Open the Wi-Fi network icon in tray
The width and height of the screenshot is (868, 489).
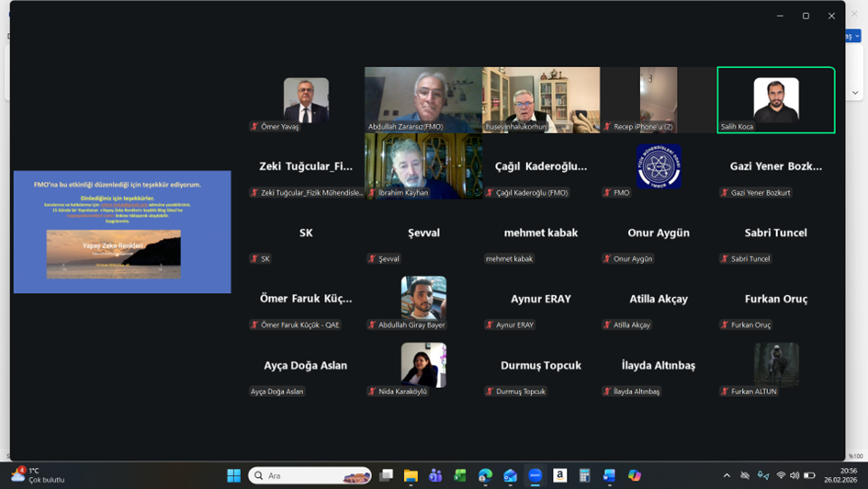[x=781, y=475]
